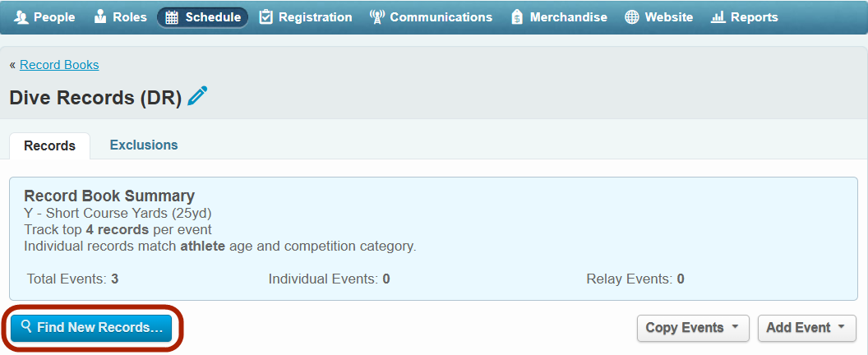Edit record book name with pencil icon

[x=197, y=97]
